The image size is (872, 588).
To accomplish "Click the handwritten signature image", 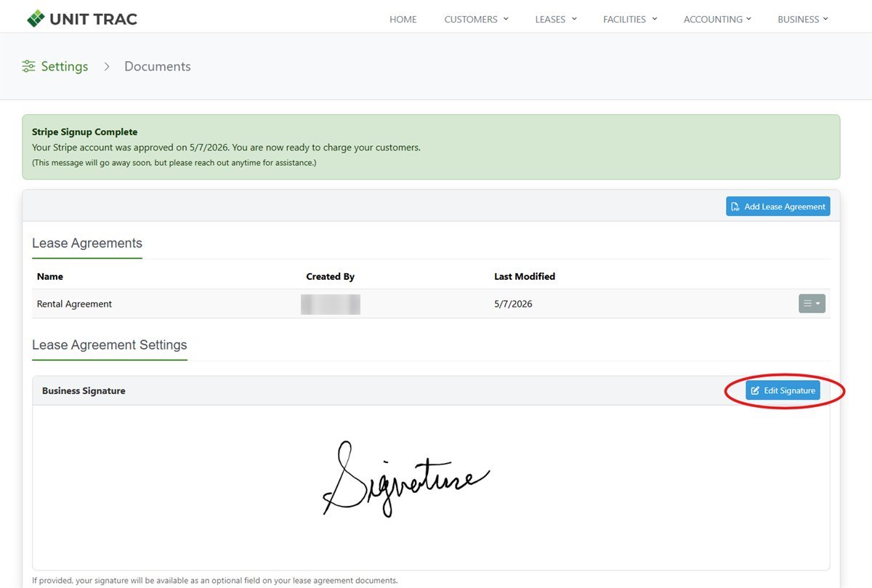I will point(406,478).
